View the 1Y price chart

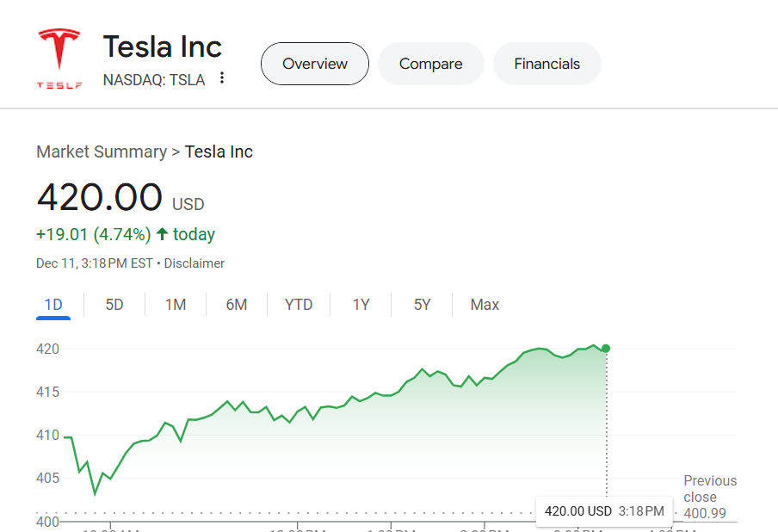click(361, 305)
